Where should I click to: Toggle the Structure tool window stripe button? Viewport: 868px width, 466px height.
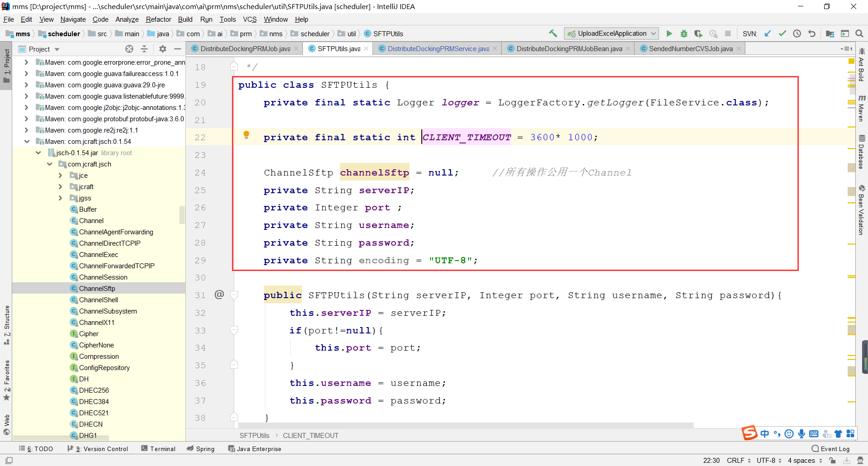click(6, 325)
